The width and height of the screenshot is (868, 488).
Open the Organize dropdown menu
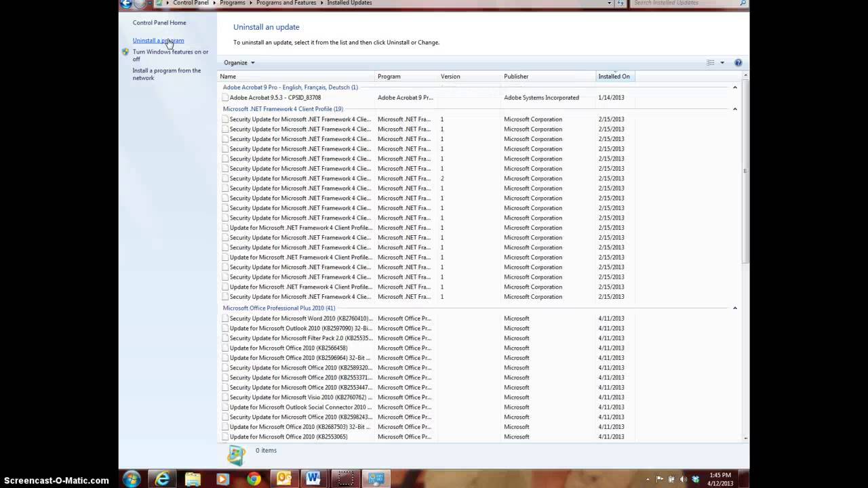point(239,62)
